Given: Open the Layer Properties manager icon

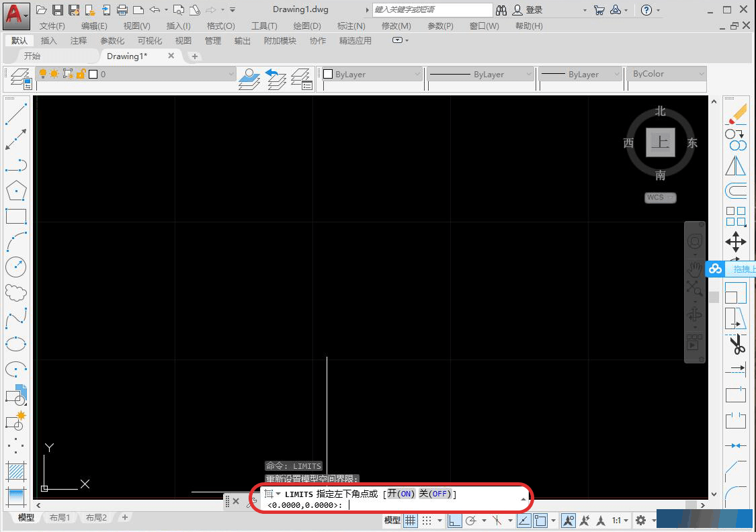Looking at the screenshot, I should pyautogui.click(x=21, y=79).
